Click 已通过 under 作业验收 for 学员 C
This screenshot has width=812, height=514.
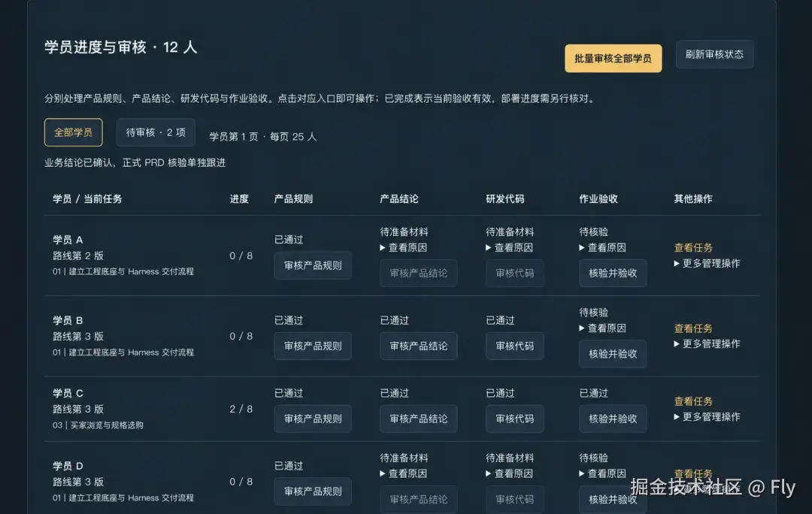pyautogui.click(x=593, y=393)
